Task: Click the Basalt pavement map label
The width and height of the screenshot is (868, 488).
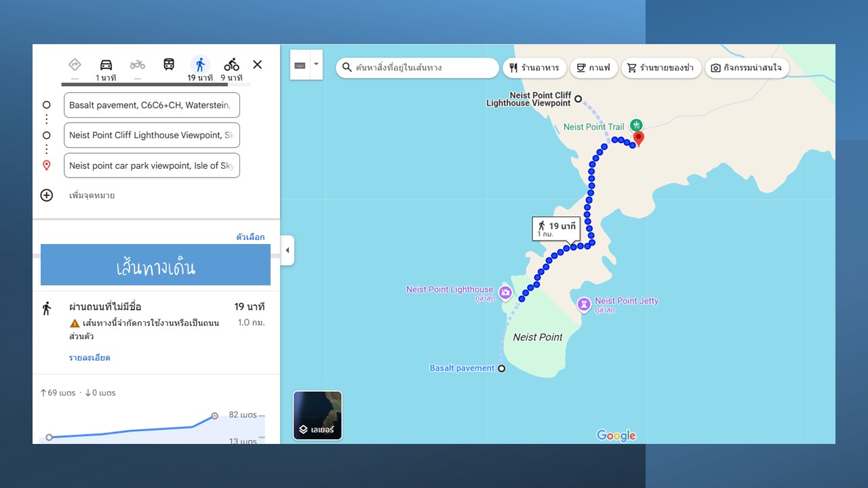Action: tap(462, 368)
